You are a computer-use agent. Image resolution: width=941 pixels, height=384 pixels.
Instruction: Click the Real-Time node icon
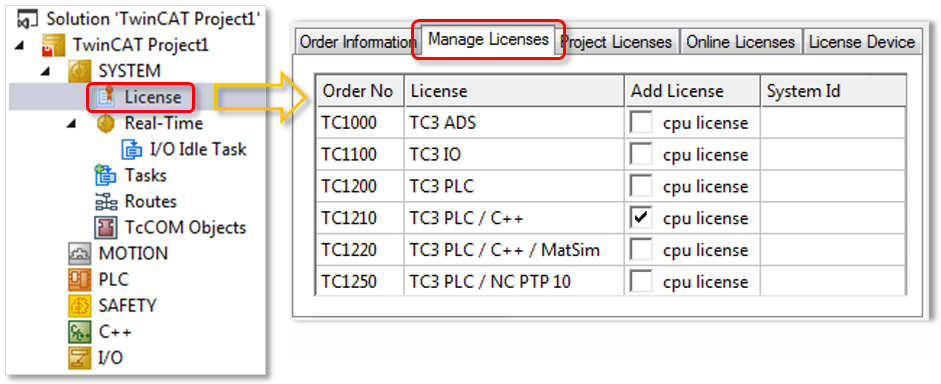pyautogui.click(x=106, y=123)
